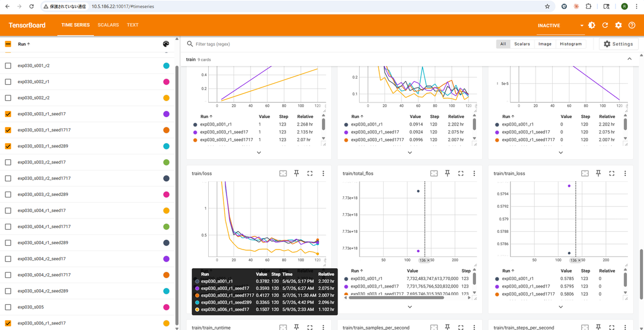This screenshot has height=330, width=644.
Task: Click the TensorBoard logo text
Action: [x=27, y=25]
